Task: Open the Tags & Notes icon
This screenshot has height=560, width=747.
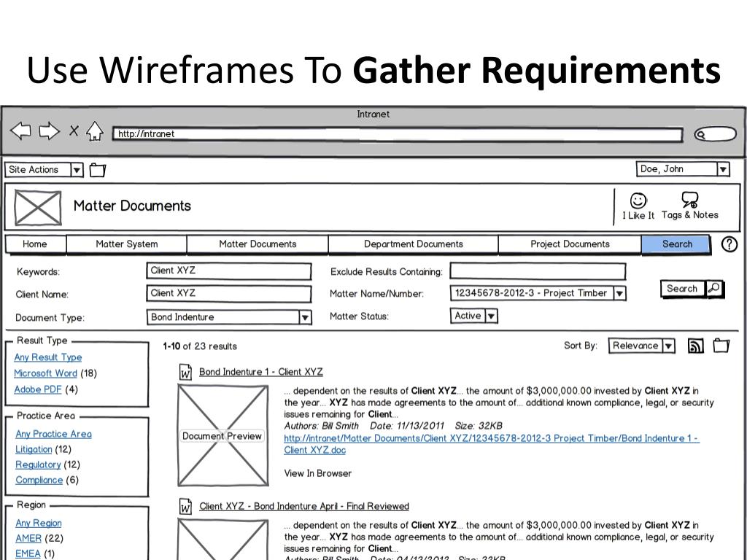Action: pyautogui.click(x=690, y=200)
